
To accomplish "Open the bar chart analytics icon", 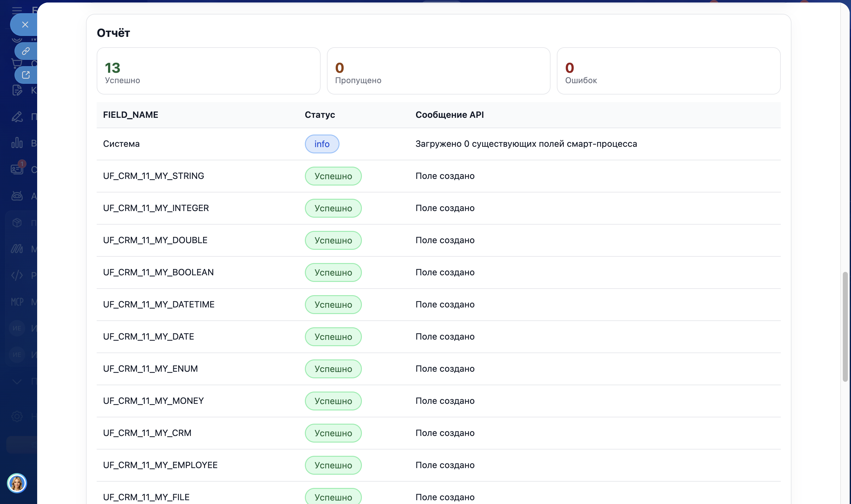I will click(17, 143).
